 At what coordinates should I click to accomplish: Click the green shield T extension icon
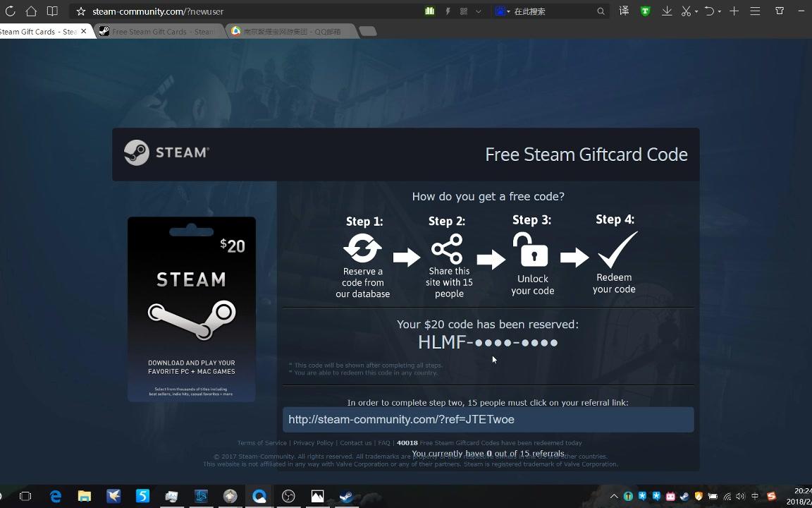(645, 11)
